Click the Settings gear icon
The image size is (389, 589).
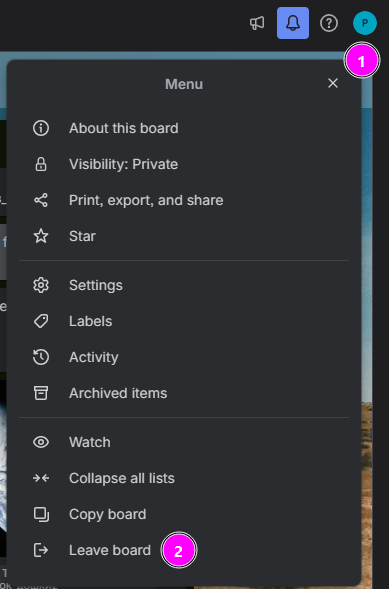pyautogui.click(x=41, y=285)
